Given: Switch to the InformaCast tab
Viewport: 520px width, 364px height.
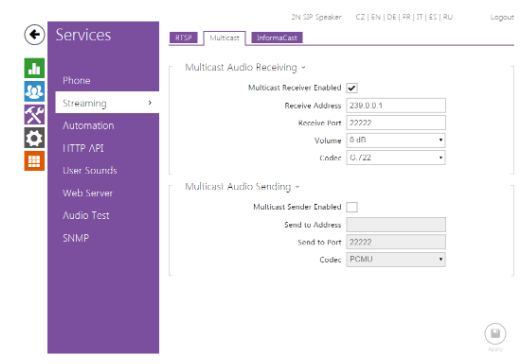Looking at the screenshot, I should click(277, 38).
